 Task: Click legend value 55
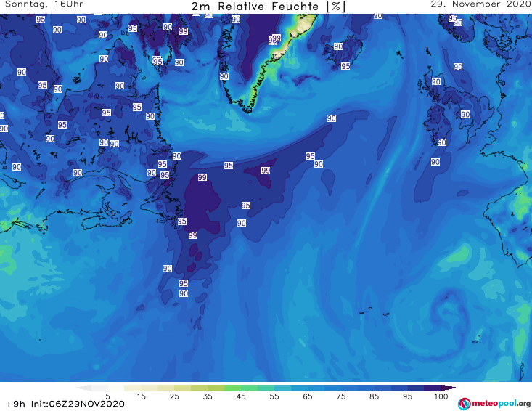click(274, 396)
